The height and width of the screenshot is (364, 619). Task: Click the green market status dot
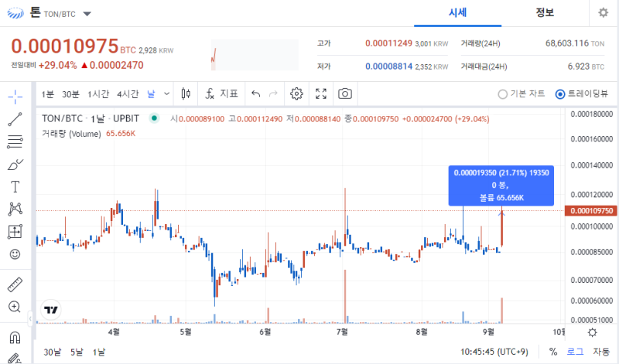(x=154, y=118)
